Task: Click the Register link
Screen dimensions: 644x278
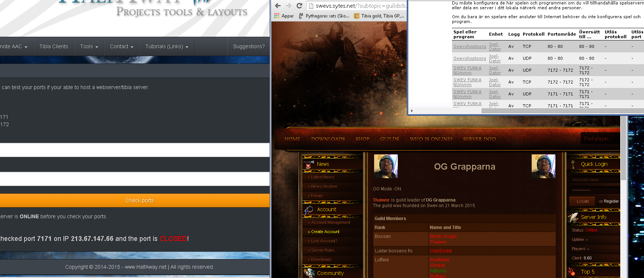Action: [x=611, y=201]
